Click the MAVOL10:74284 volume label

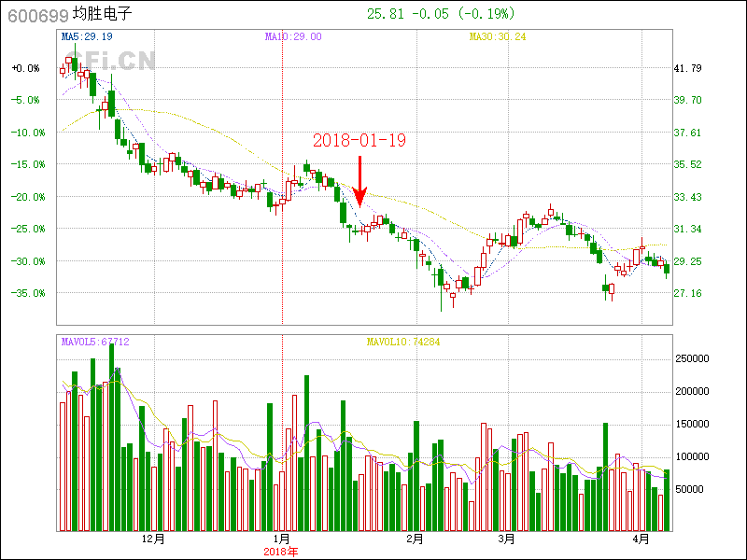coord(402,342)
